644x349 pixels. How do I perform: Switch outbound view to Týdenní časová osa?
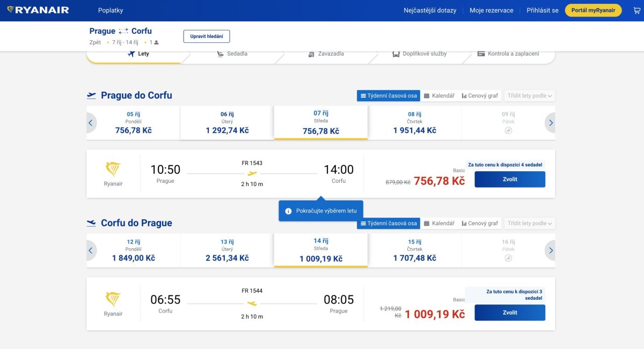point(389,95)
